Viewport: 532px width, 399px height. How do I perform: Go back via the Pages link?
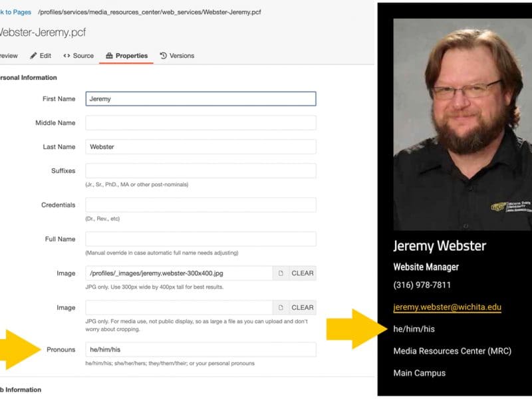click(x=15, y=12)
